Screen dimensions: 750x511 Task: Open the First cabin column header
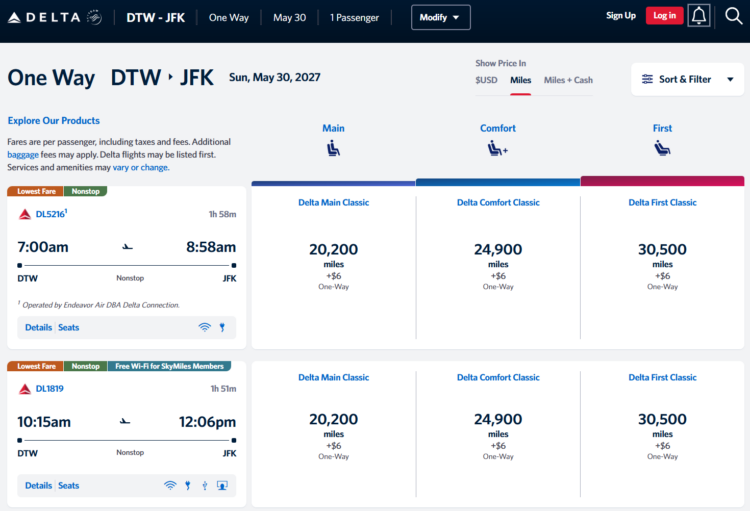pyautogui.click(x=662, y=128)
